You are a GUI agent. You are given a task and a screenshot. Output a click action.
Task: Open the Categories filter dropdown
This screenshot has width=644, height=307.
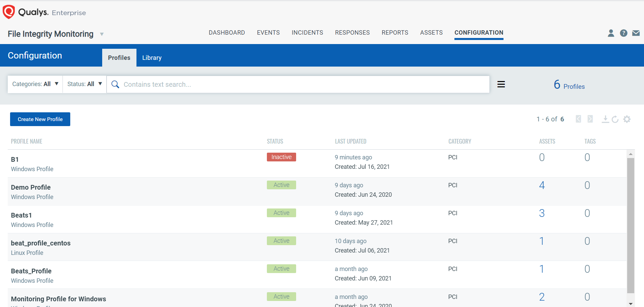point(35,84)
